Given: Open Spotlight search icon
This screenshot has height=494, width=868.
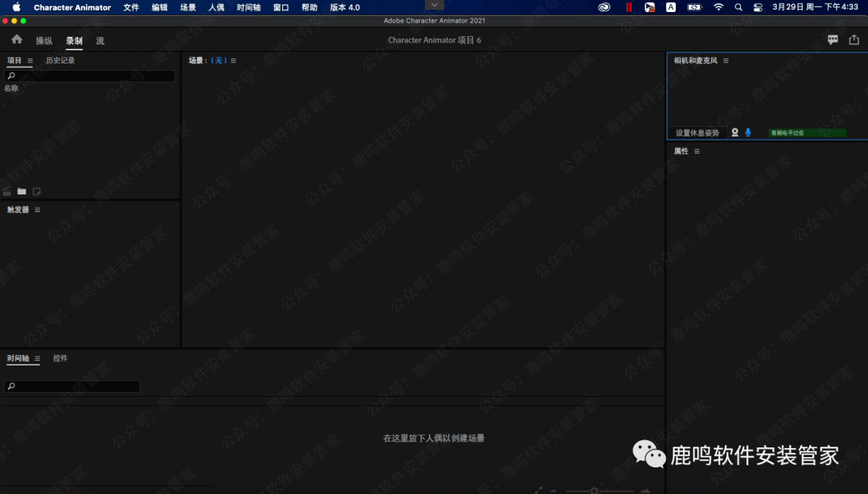Looking at the screenshot, I should click(x=739, y=7).
